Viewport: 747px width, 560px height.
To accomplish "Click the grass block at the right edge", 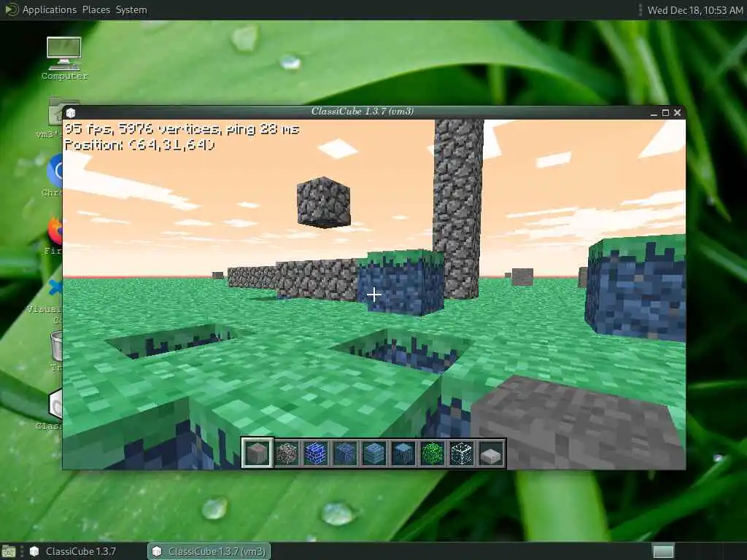I will click(635, 287).
